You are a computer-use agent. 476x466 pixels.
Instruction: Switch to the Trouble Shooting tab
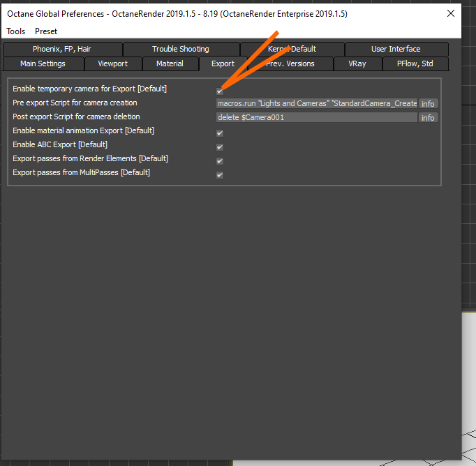pos(181,49)
